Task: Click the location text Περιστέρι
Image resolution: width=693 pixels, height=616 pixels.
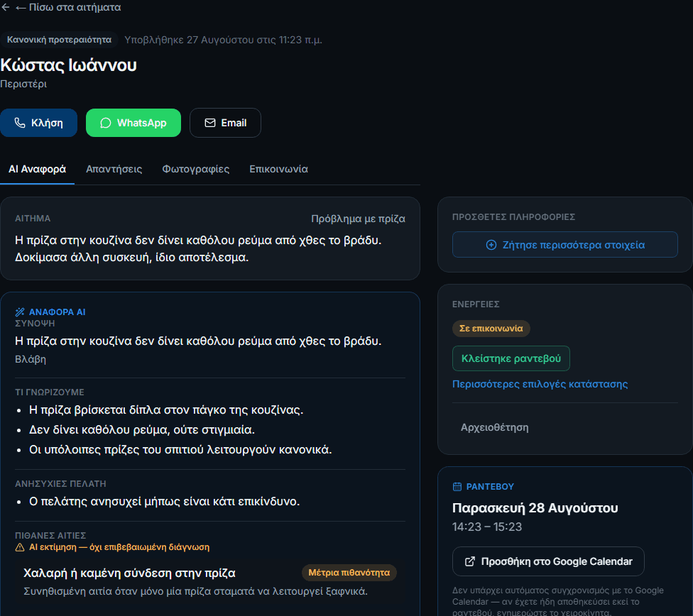Action: [23, 84]
